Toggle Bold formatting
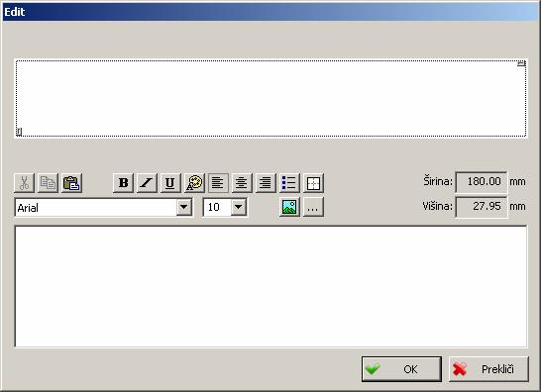This screenshot has width=541, height=392. pyautogui.click(x=123, y=183)
